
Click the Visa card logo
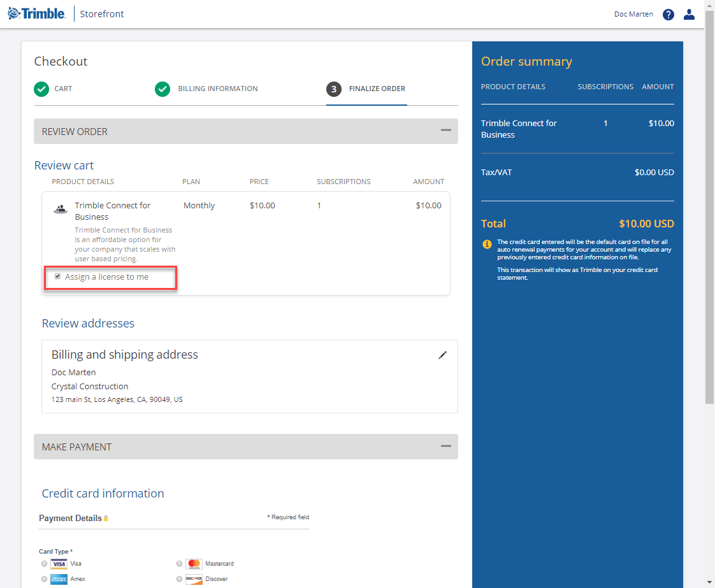(x=59, y=564)
